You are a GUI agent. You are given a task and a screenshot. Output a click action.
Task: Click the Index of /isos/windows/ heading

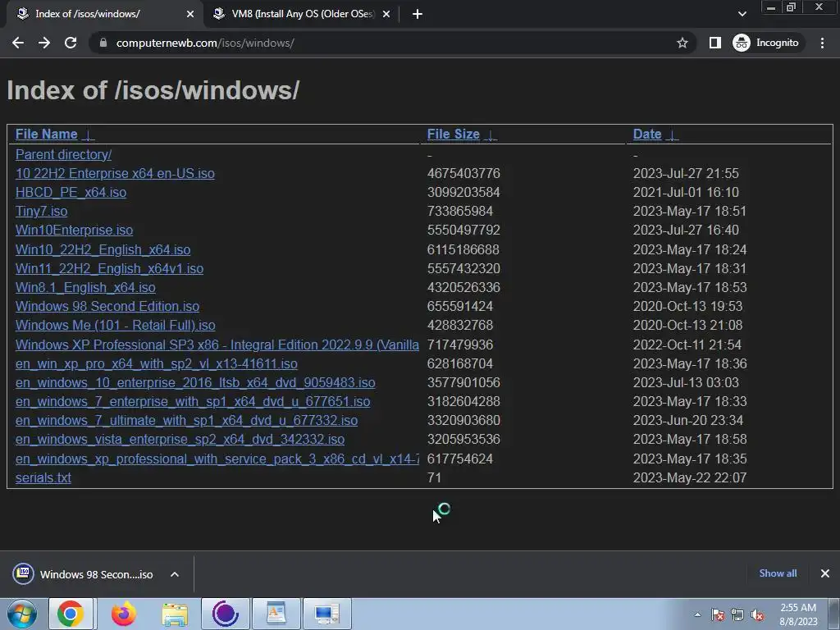(153, 90)
